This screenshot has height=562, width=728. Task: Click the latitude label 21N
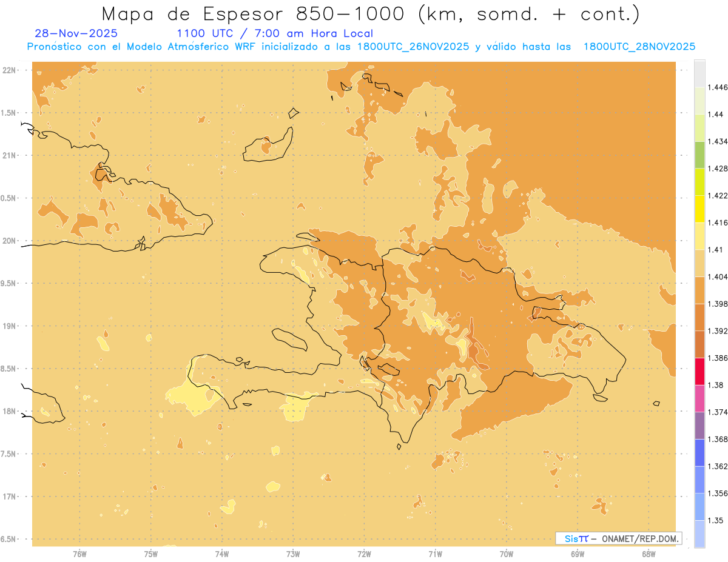point(8,156)
